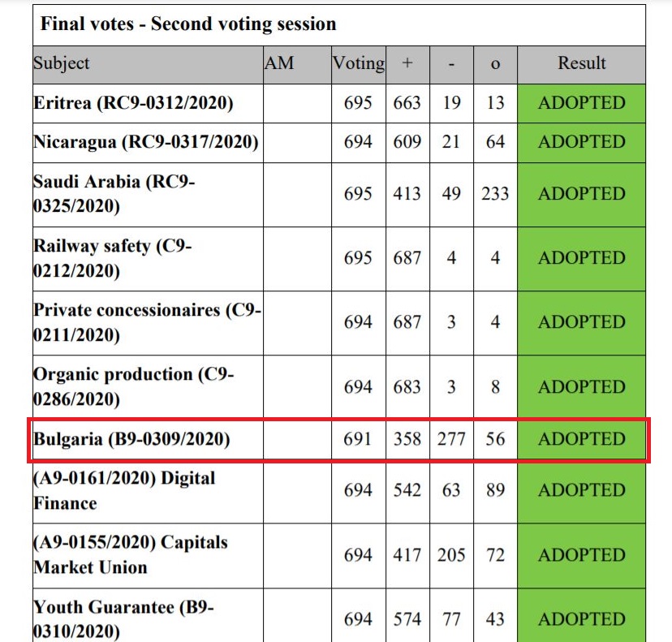This screenshot has width=672, height=642.
Task: Click the Eritrea (RC9-0312/2020) subject cell
Action: point(148,103)
